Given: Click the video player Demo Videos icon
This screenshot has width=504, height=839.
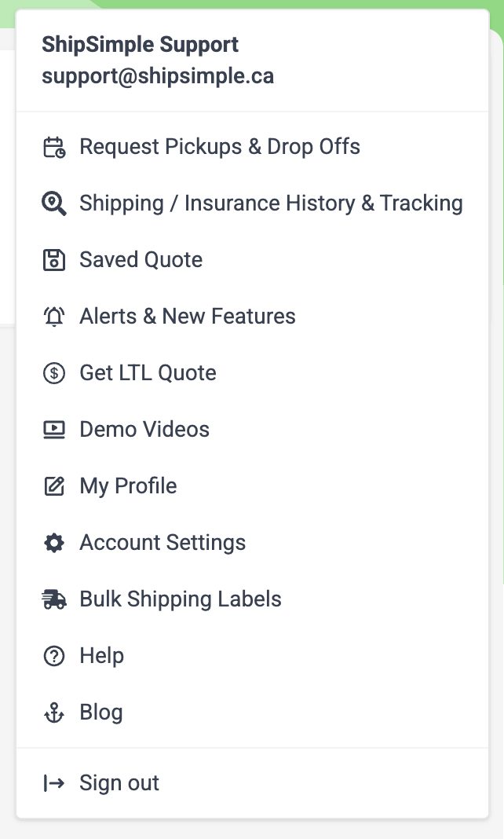Looking at the screenshot, I should (x=54, y=430).
